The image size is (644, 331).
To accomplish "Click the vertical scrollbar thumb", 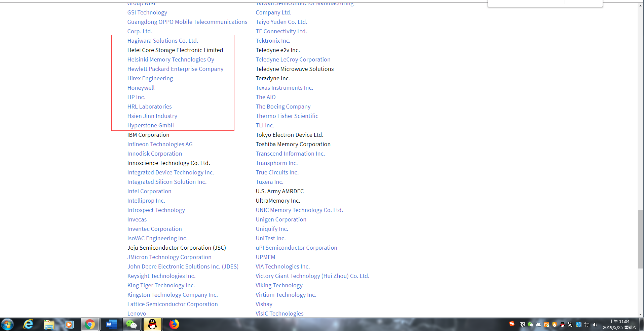I will coord(640,239).
